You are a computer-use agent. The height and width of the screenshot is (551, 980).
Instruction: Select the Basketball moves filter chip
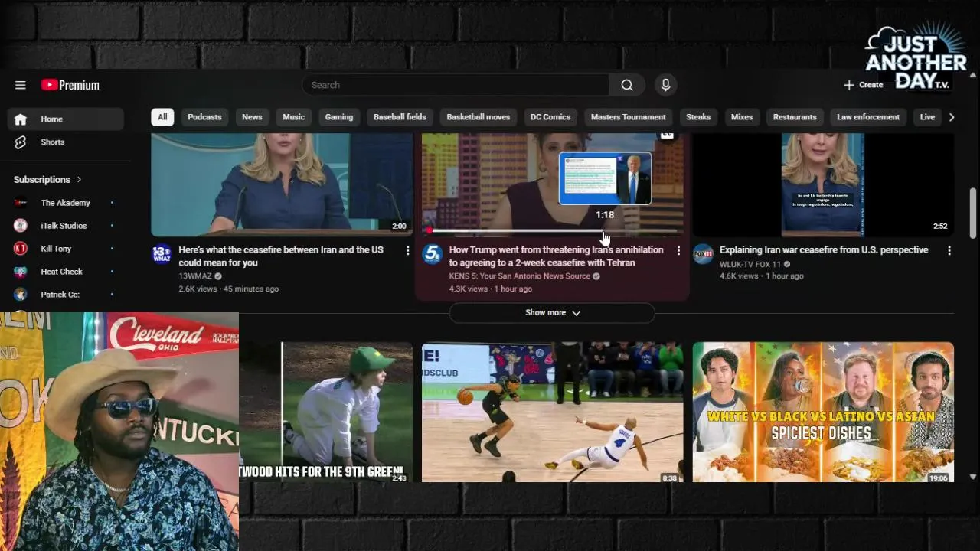coord(478,117)
